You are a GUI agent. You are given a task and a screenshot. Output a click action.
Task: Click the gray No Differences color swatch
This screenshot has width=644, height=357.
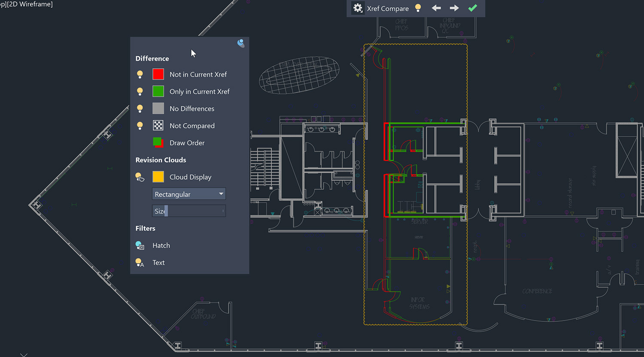click(158, 109)
